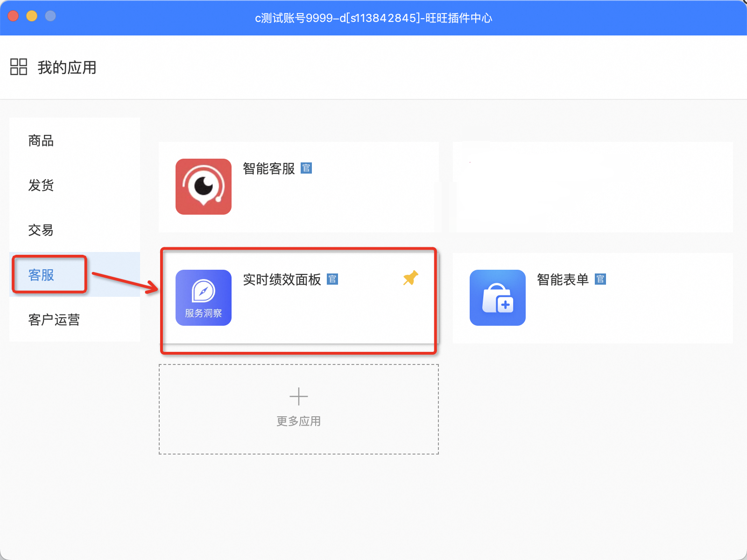Open the 客户运营 category
This screenshot has width=747, height=560.
75,320
